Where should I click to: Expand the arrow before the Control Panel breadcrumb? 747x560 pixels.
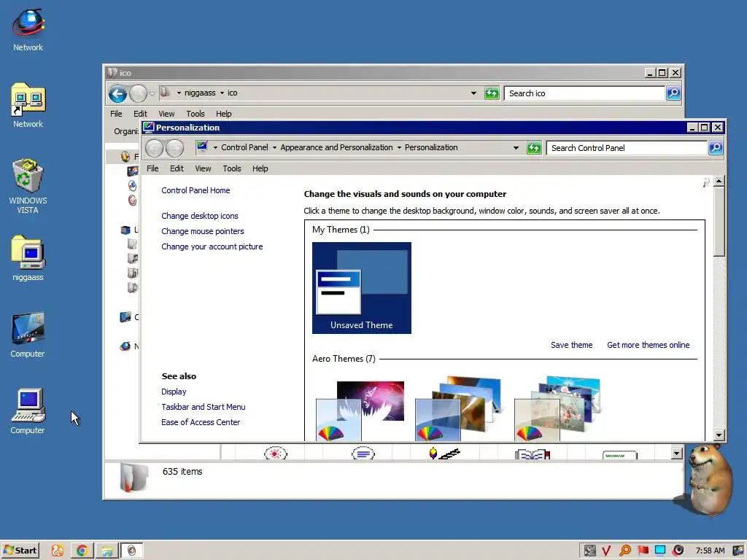pos(215,147)
